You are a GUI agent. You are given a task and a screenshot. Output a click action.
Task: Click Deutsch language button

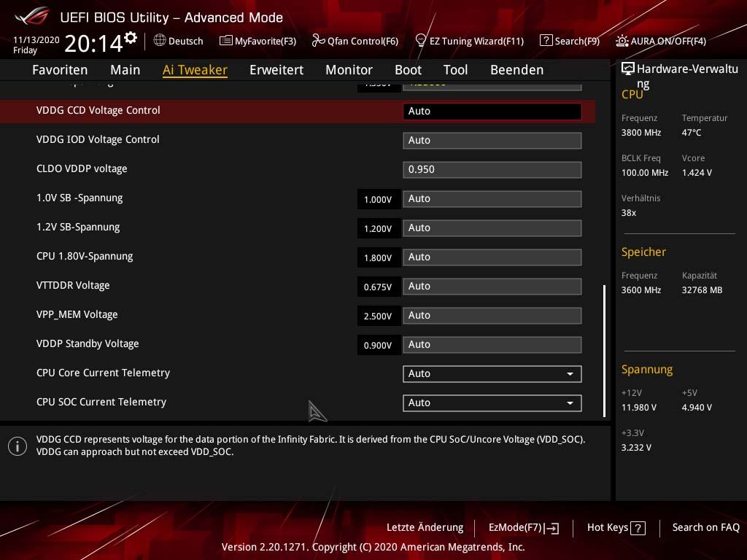pos(186,41)
